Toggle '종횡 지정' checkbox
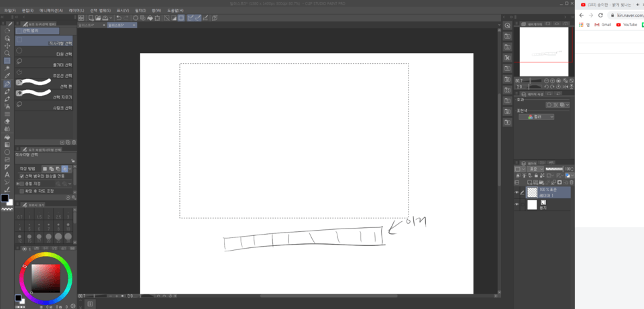644x309 pixels. pyautogui.click(x=22, y=184)
